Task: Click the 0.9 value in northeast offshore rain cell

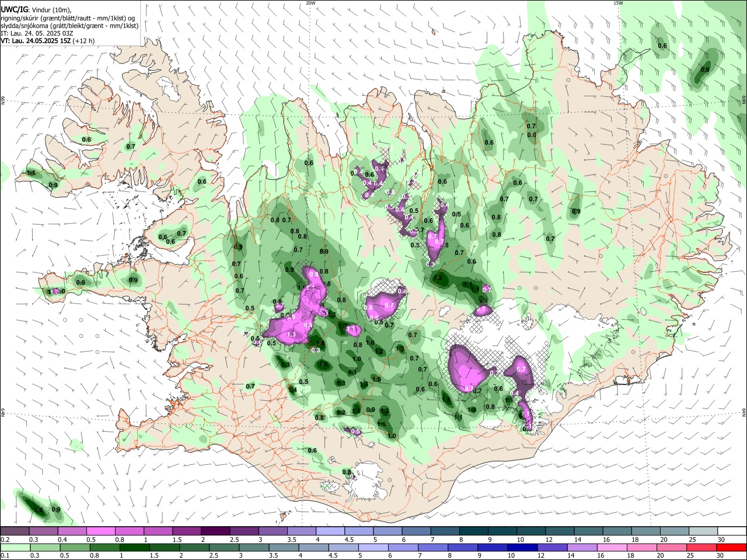Action: click(x=705, y=69)
